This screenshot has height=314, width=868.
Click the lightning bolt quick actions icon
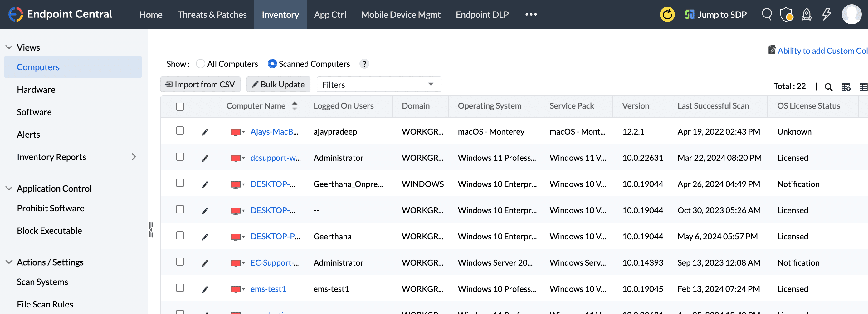click(x=826, y=14)
